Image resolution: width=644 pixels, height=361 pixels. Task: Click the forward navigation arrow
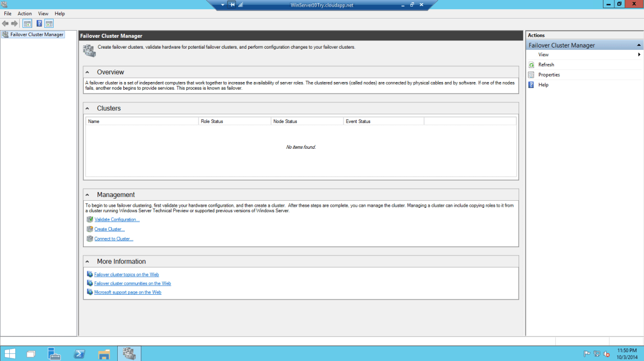pyautogui.click(x=14, y=23)
